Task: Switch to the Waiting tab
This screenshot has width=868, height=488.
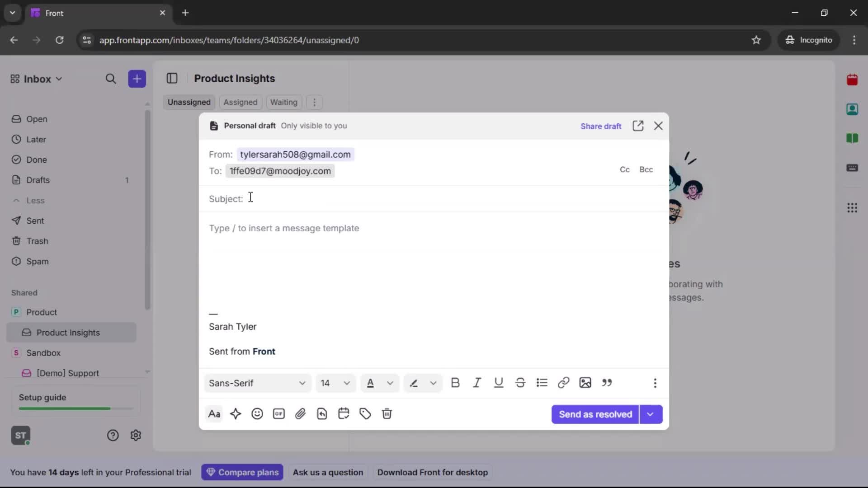Action: point(283,102)
